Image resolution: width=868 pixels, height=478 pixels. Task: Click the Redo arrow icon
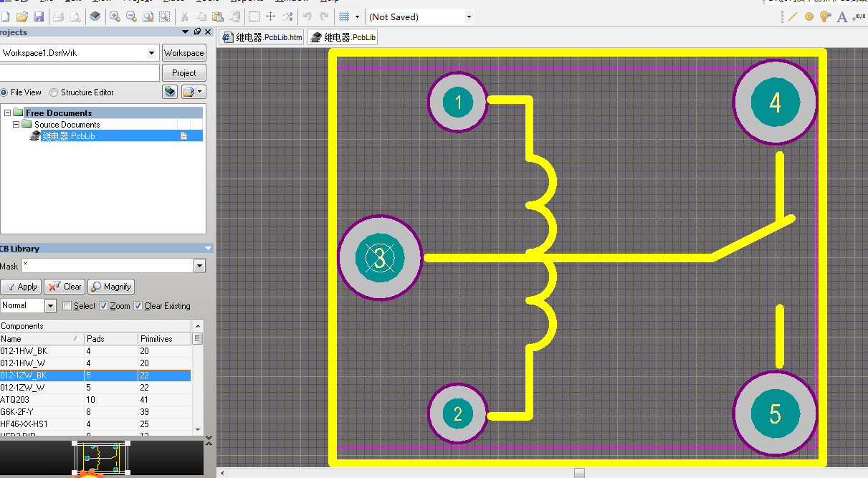pos(324,16)
